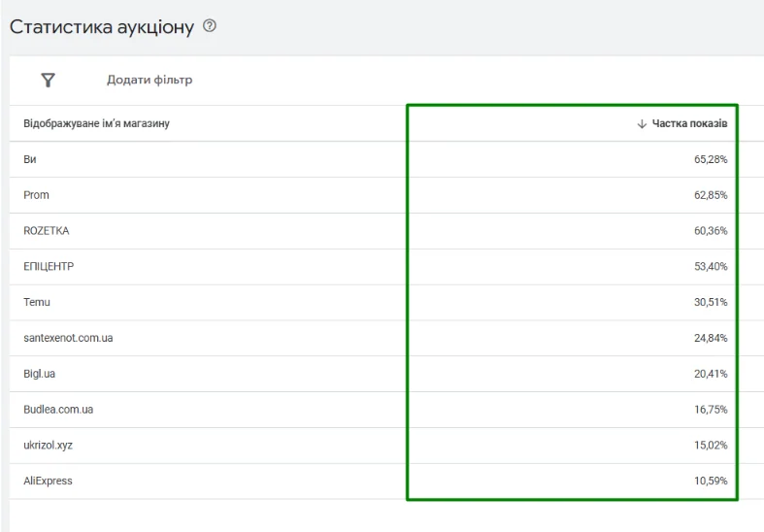This screenshot has height=532, width=764.
Task: Sort by Частка показів descending arrow
Action: pos(642,123)
